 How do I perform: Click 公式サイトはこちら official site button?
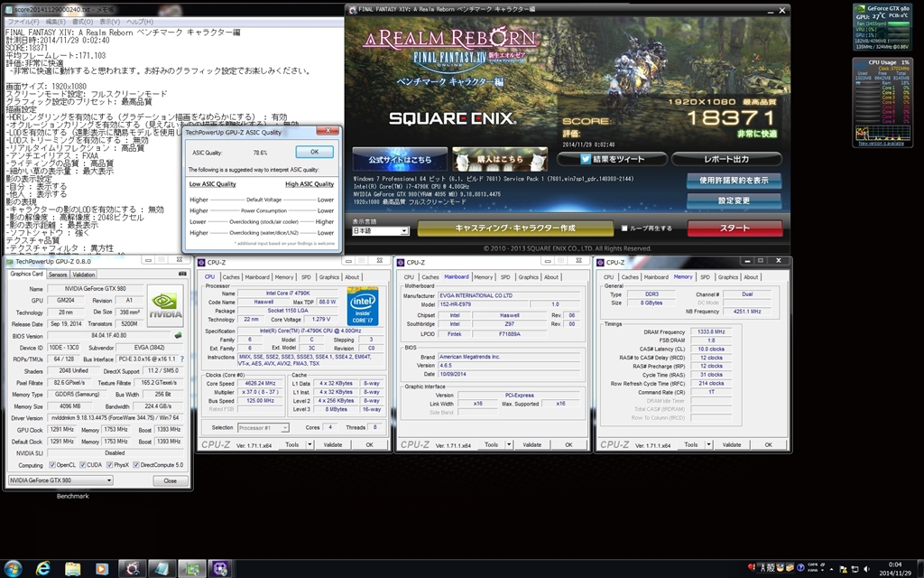[x=400, y=159]
